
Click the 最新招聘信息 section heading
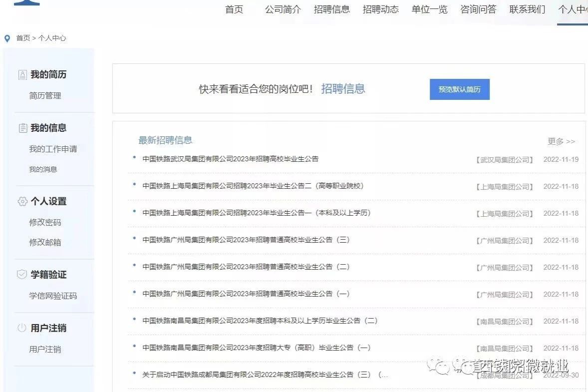point(165,140)
